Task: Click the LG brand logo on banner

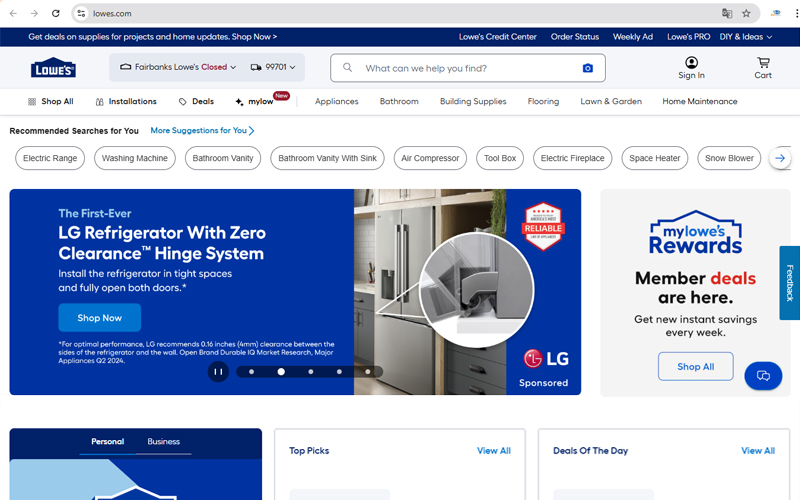Action: 546,359
